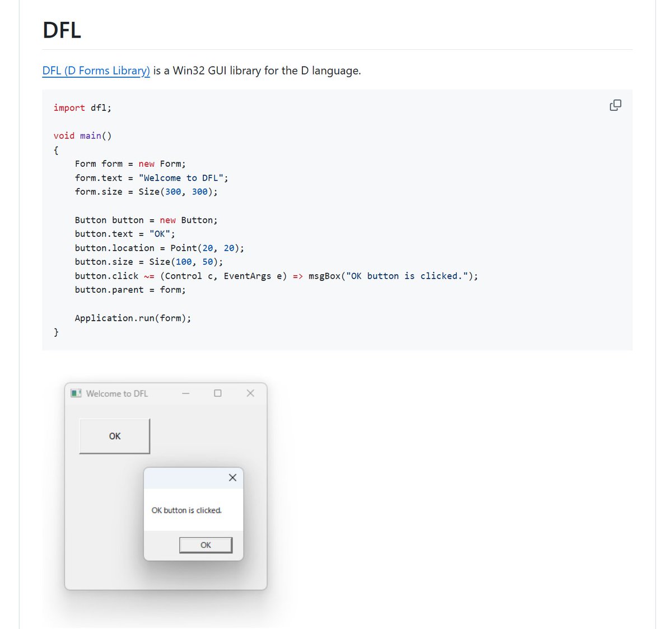
Task: Minimize the Welcome to DFL window
Action: point(186,393)
